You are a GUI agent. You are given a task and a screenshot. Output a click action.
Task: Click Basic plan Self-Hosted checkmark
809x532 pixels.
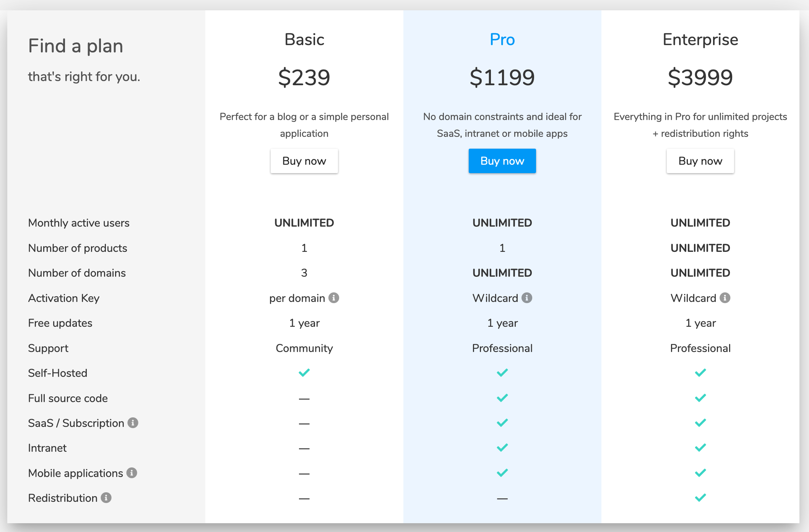pyautogui.click(x=304, y=373)
